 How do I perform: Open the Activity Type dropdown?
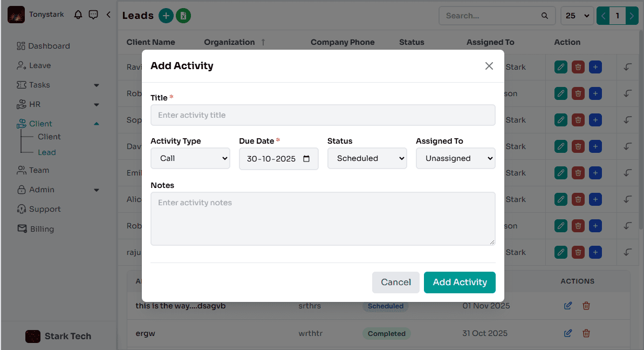point(190,159)
